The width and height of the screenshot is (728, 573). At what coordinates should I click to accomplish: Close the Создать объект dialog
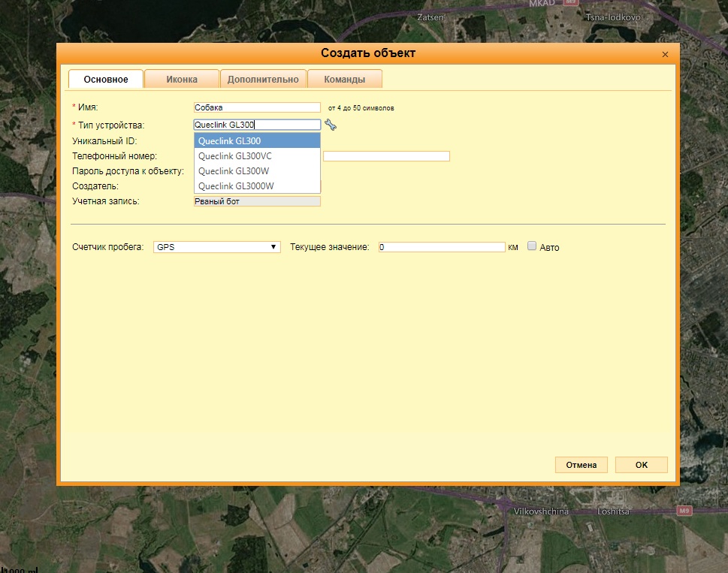pyautogui.click(x=665, y=55)
